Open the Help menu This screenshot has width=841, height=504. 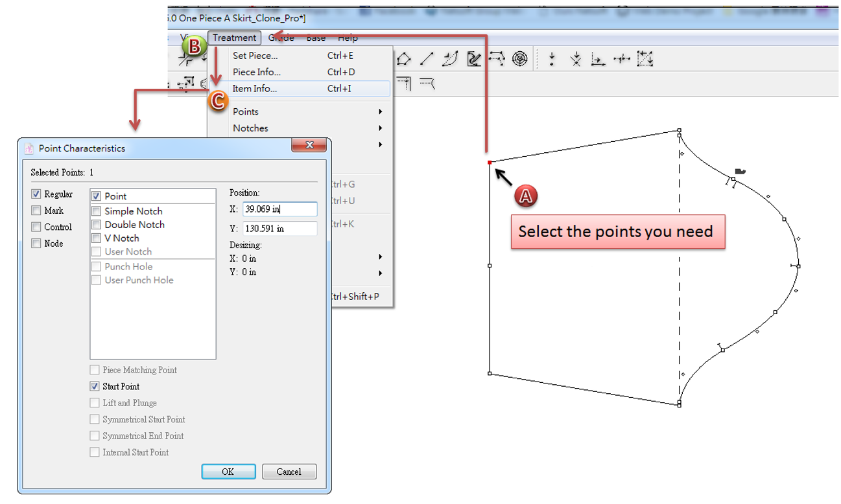click(348, 38)
